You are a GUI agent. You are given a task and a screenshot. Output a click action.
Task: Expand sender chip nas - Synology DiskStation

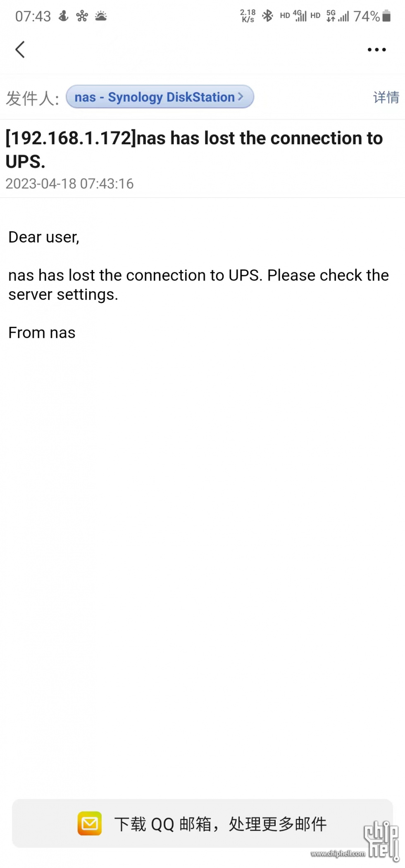[x=160, y=97]
